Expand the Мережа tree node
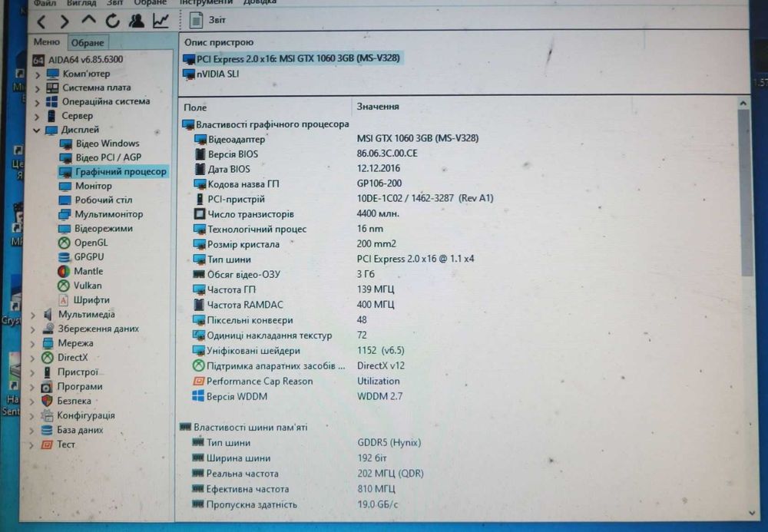This screenshot has height=532, width=768. click(33, 344)
